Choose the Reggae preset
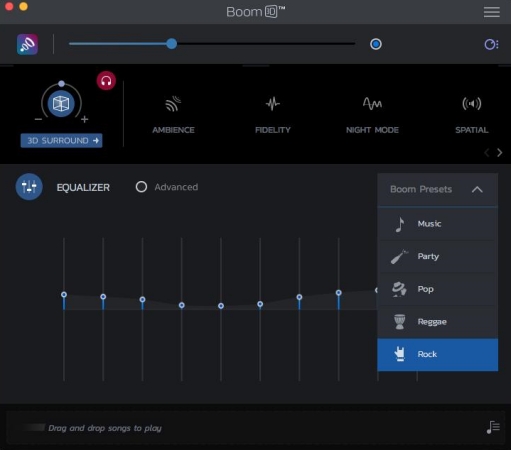This screenshot has width=511, height=450. point(438,322)
